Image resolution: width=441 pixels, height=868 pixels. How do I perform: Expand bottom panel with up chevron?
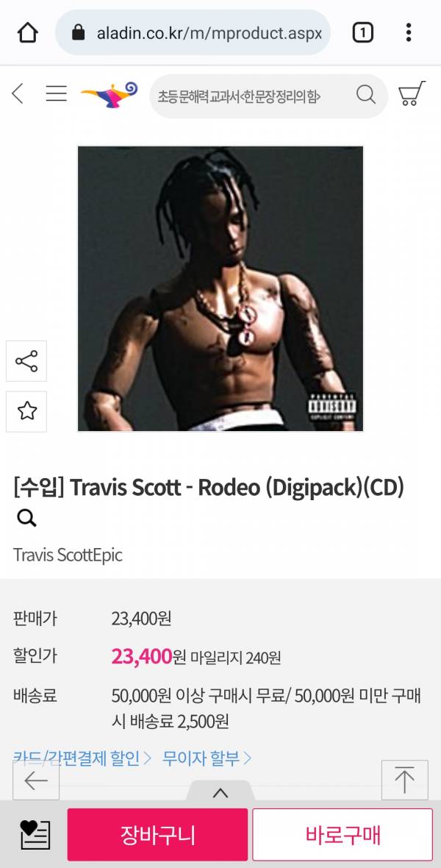click(x=220, y=793)
